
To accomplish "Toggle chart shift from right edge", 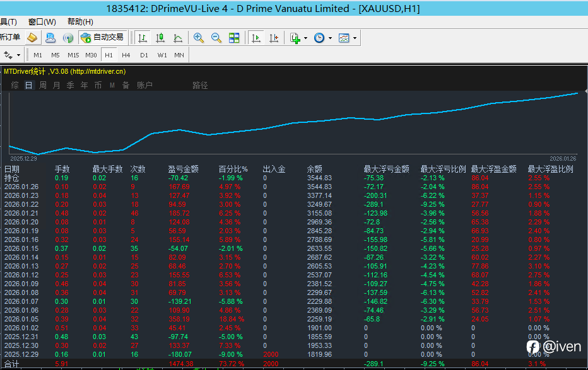I will click(x=274, y=38).
